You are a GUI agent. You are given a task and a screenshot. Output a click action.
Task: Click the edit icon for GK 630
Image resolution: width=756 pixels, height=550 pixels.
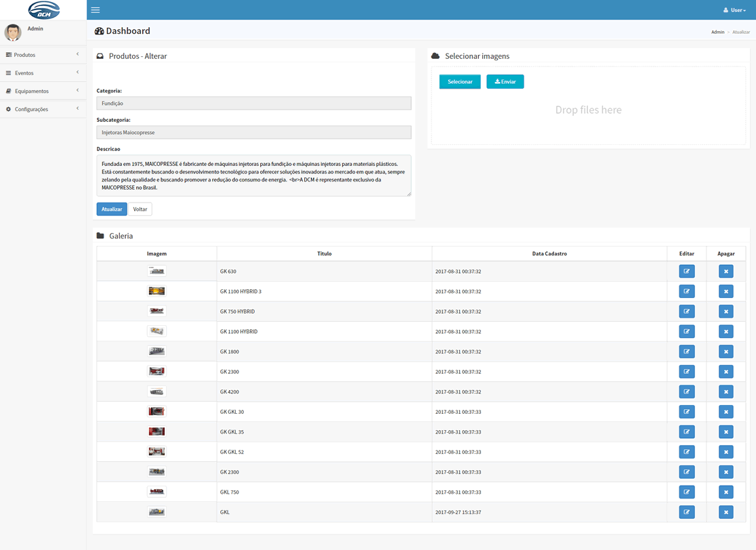[x=687, y=272]
